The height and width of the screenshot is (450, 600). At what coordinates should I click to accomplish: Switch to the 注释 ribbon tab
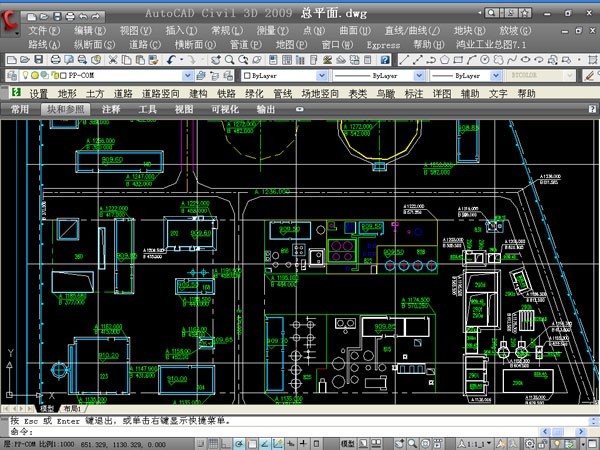[x=111, y=109]
